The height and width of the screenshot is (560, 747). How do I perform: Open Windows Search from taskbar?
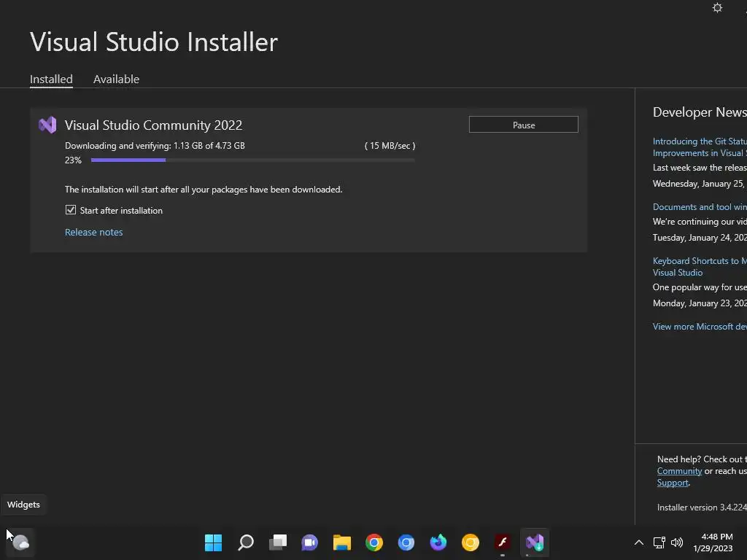[245, 542]
